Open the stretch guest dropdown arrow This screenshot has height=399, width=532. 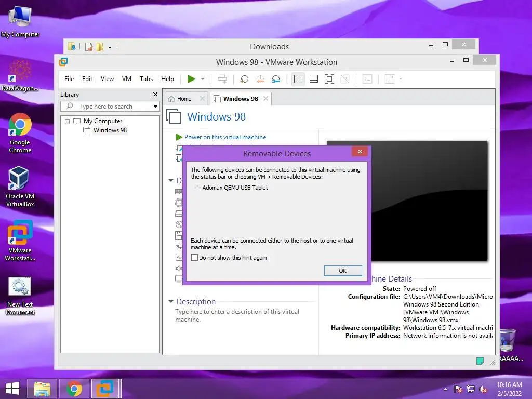click(x=401, y=79)
